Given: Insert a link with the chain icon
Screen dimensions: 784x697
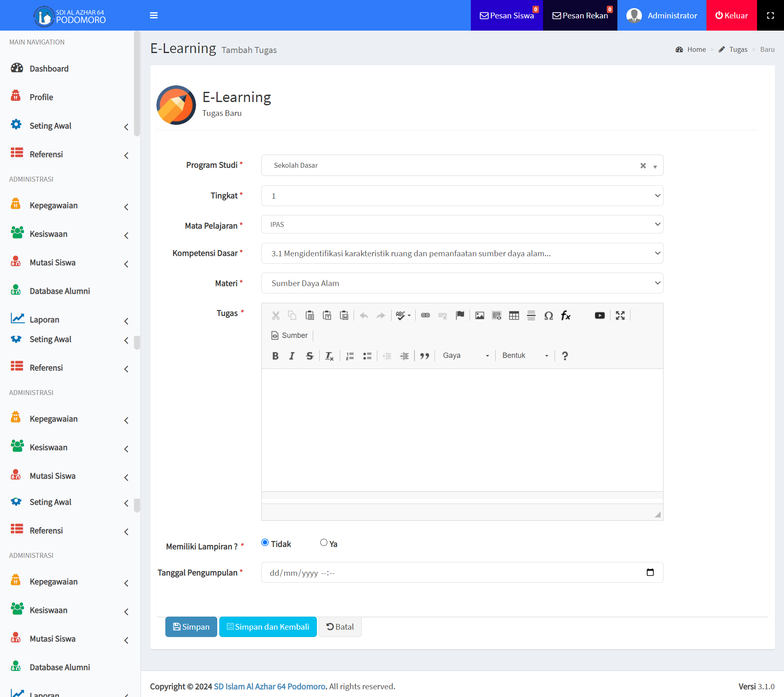Looking at the screenshot, I should pyautogui.click(x=425, y=315).
